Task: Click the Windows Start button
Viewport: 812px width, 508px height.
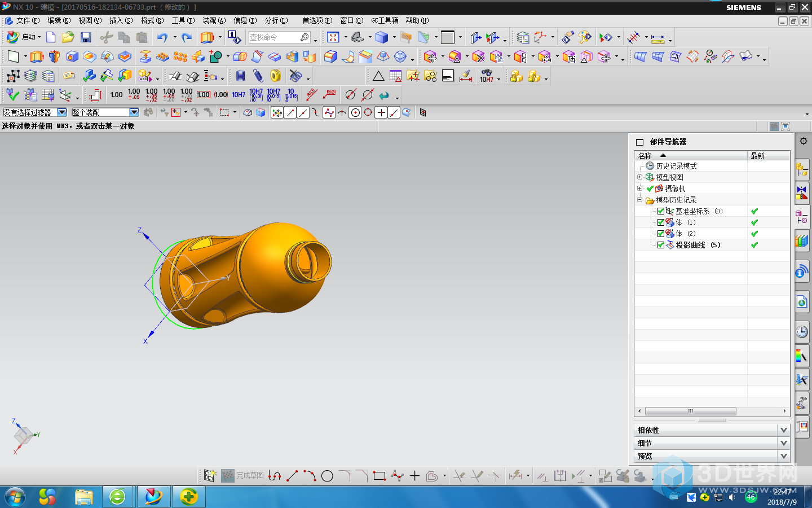Action: (x=15, y=497)
